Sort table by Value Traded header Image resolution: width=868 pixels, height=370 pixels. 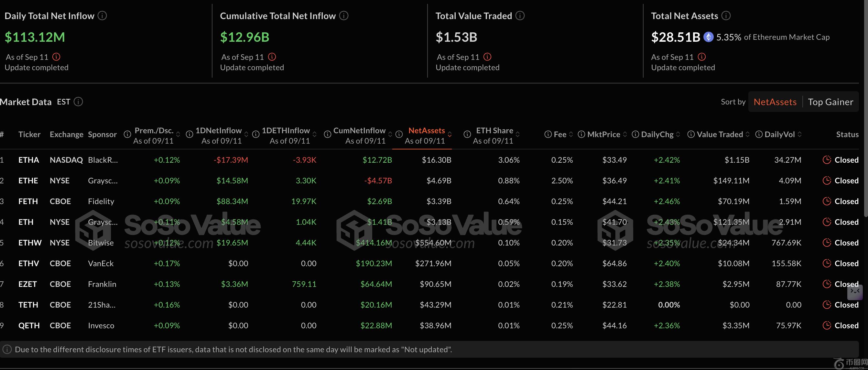[x=720, y=135]
